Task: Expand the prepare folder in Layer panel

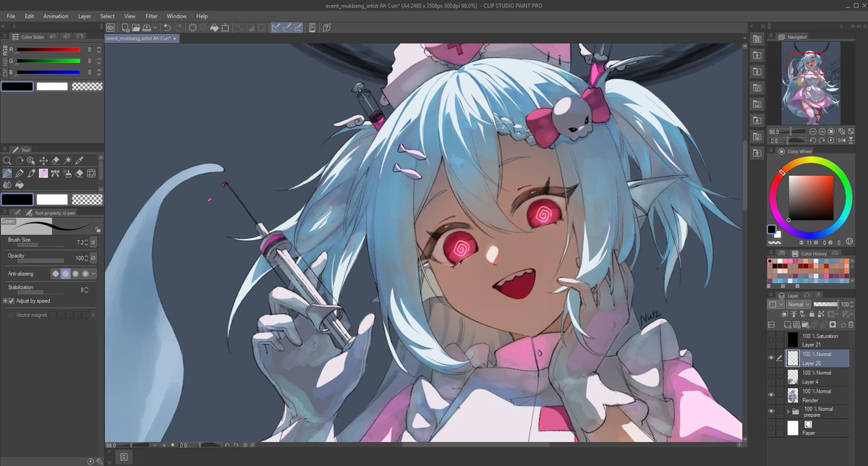Action: (788, 411)
